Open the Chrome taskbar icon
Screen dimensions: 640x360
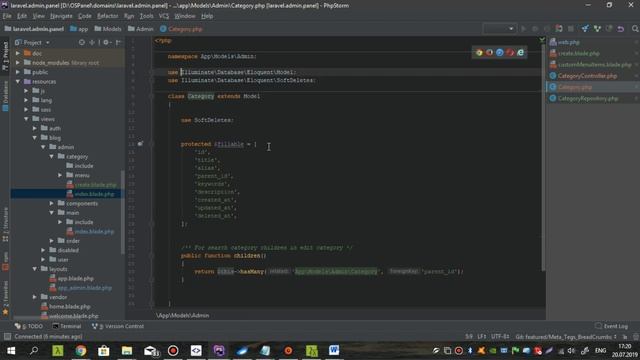tap(81, 350)
